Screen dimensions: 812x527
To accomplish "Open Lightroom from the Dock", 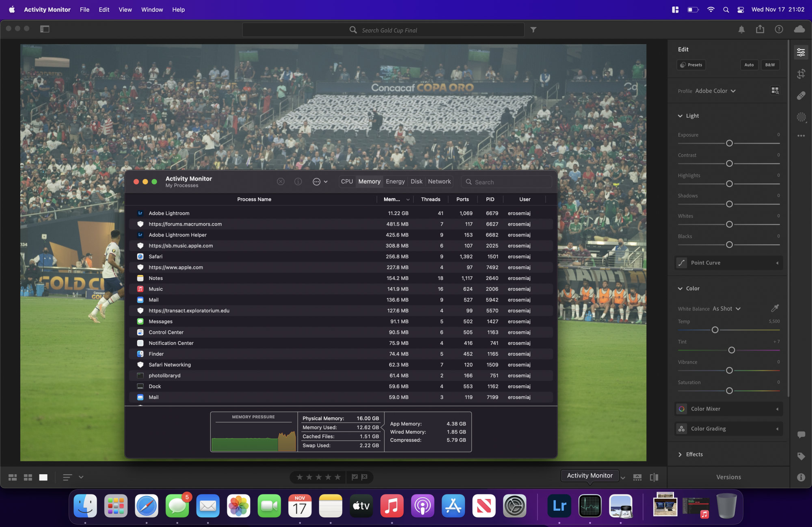I will click(559, 506).
